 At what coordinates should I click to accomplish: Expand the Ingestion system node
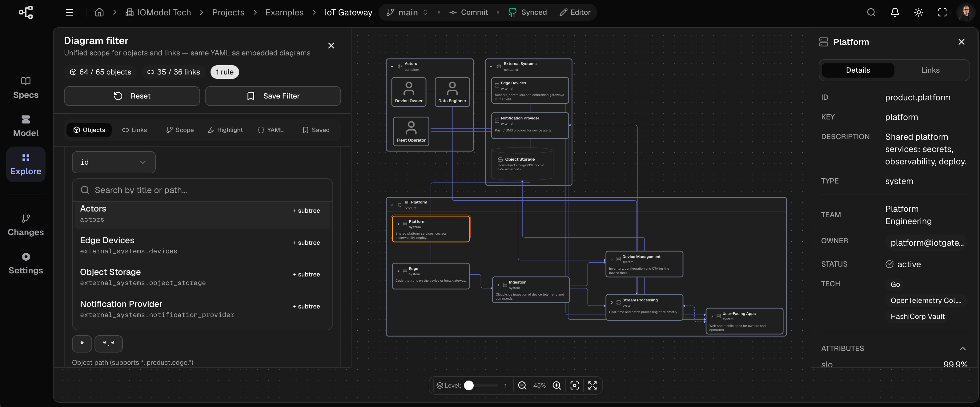click(498, 285)
